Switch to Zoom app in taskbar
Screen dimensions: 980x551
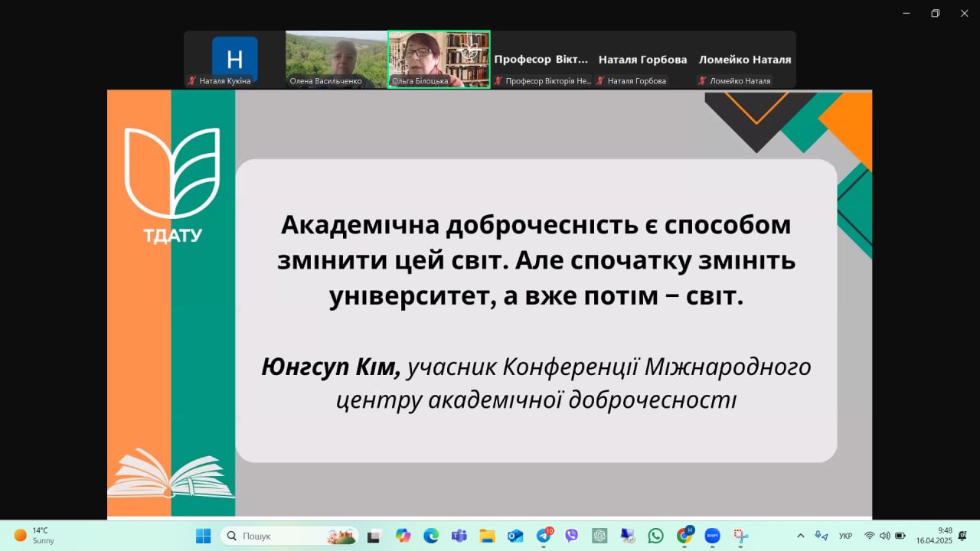point(712,536)
